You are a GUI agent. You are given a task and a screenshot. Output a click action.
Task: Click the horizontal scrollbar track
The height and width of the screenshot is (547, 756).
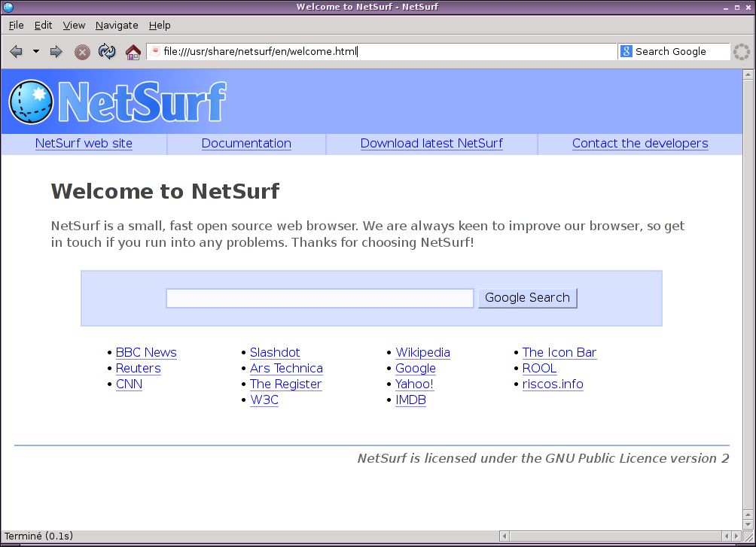coord(616,536)
